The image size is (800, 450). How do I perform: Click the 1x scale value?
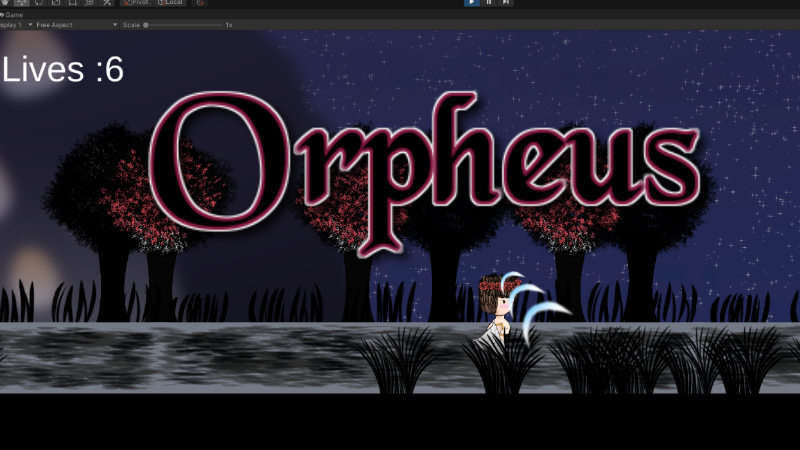(x=229, y=24)
